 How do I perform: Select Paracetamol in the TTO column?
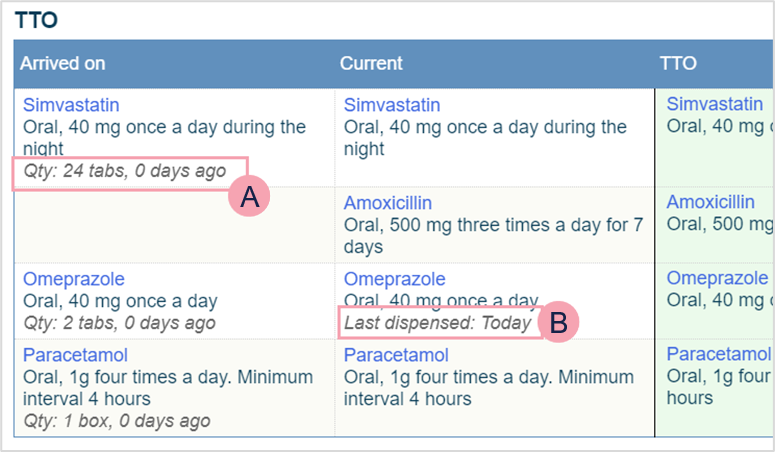pyautogui.click(x=718, y=354)
